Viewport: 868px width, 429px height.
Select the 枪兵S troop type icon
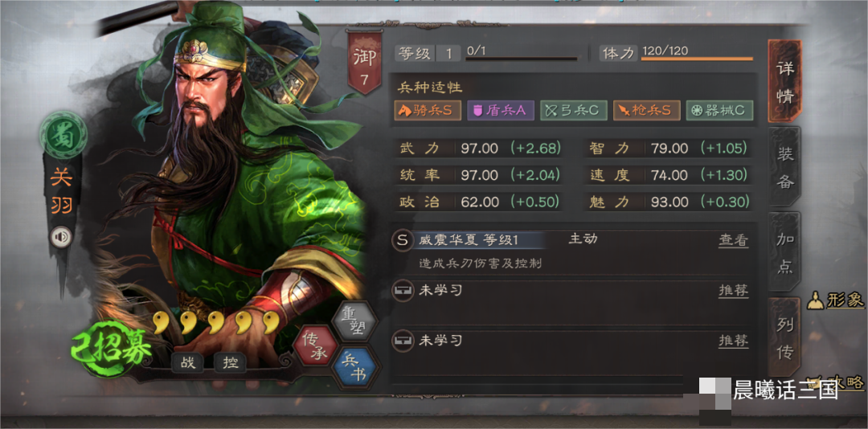coord(646,110)
